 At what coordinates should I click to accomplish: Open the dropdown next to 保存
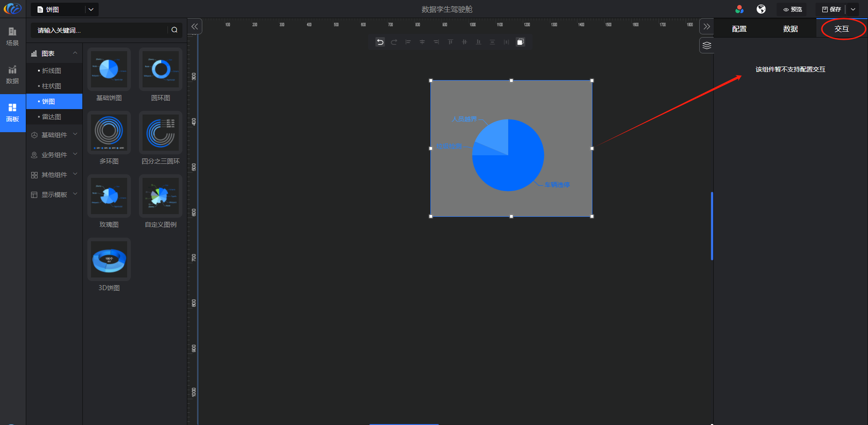tap(853, 9)
